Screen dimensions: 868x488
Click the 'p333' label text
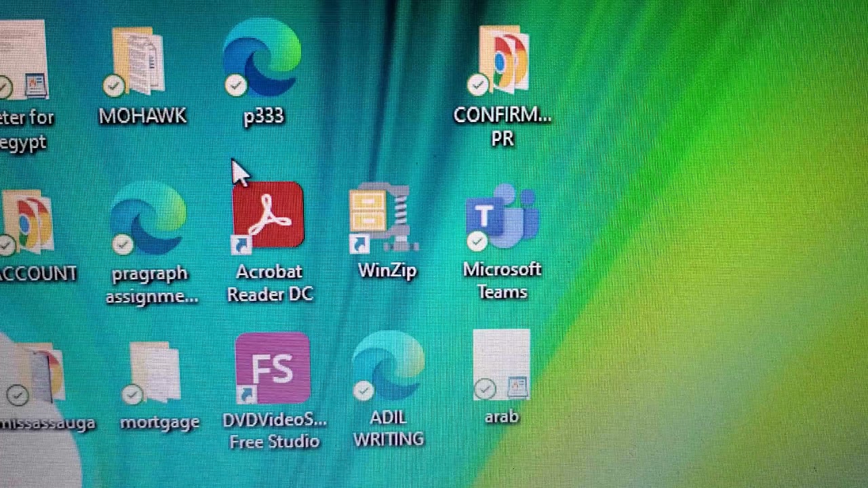coord(264,116)
